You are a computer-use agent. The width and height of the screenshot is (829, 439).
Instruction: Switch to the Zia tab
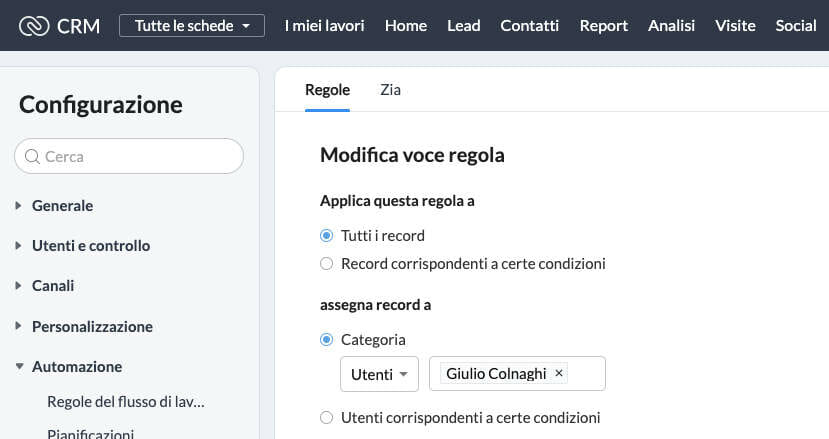pyautogui.click(x=390, y=90)
